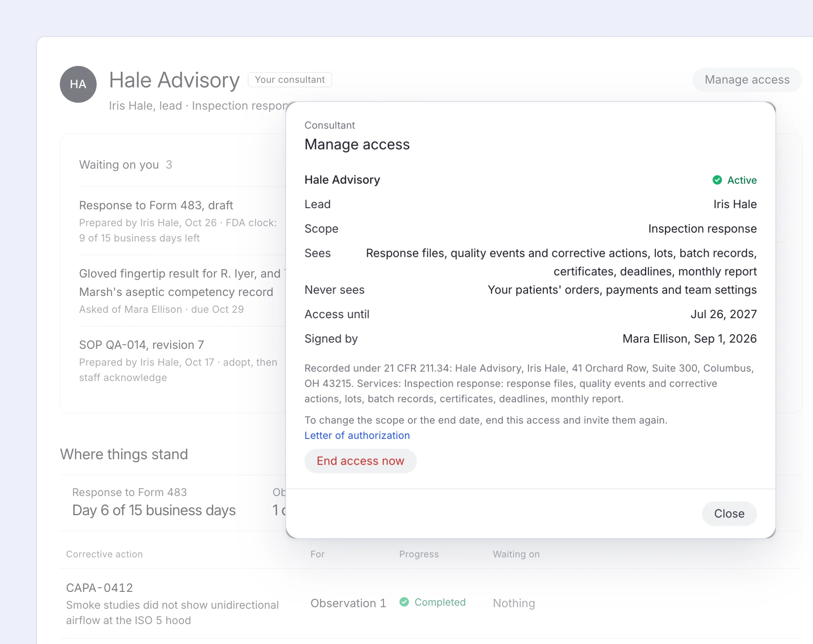Click the Lead value Iris Hale

pos(735,204)
